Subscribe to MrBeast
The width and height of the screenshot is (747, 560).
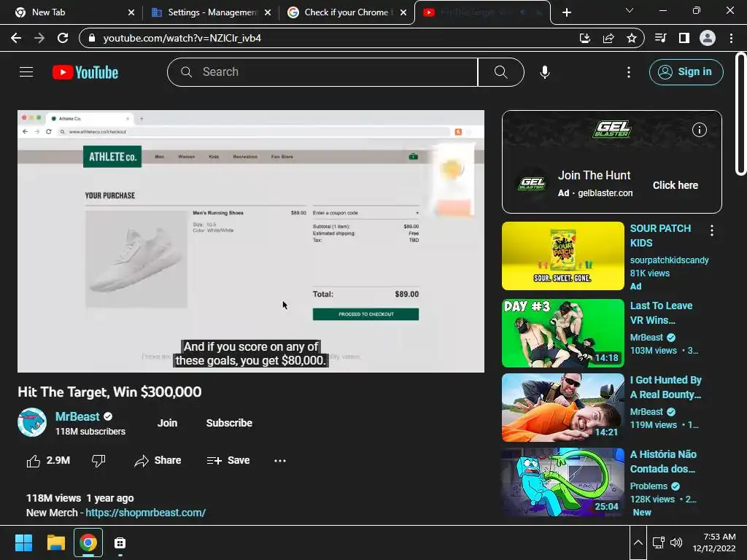tap(229, 423)
